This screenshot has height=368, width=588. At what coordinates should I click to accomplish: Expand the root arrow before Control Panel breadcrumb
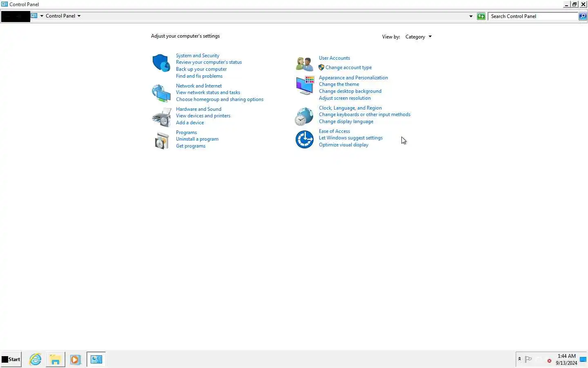click(42, 16)
